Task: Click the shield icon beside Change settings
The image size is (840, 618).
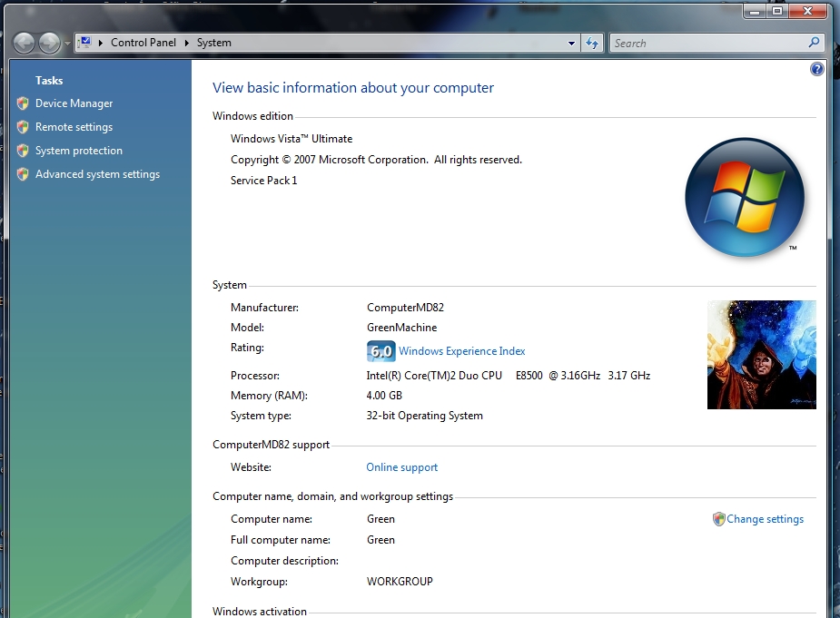Action: click(x=718, y=519)
